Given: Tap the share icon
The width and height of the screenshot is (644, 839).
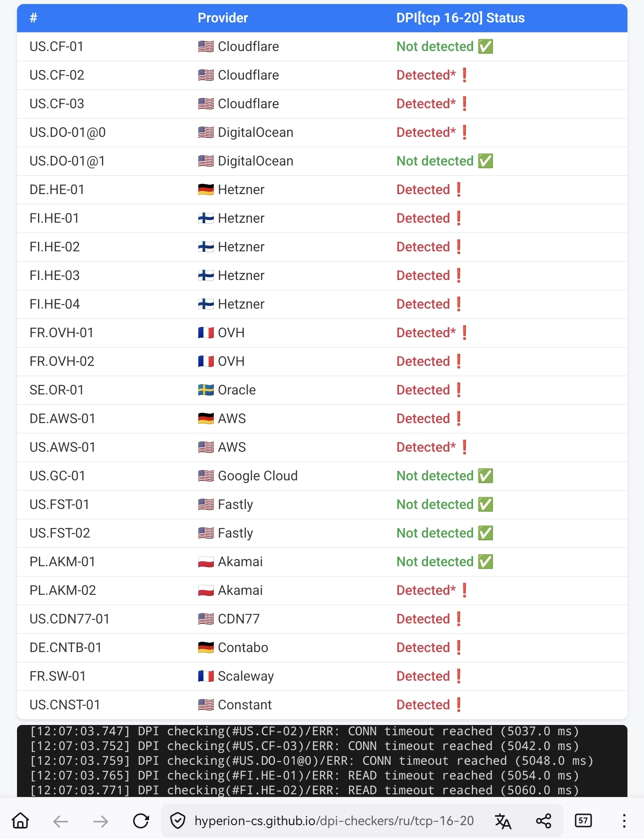Looking at the screenshot, I should [x=543, y=821].
